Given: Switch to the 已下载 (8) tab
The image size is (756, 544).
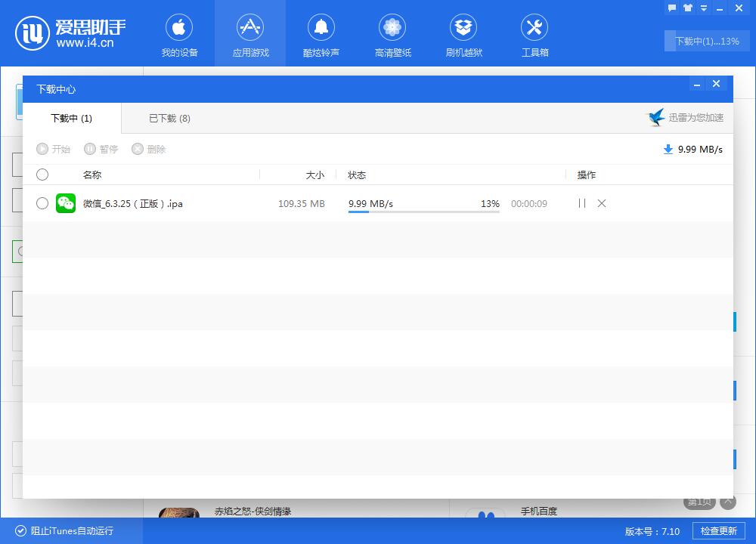Looking at the screenshot, I should tap(169, 119).
